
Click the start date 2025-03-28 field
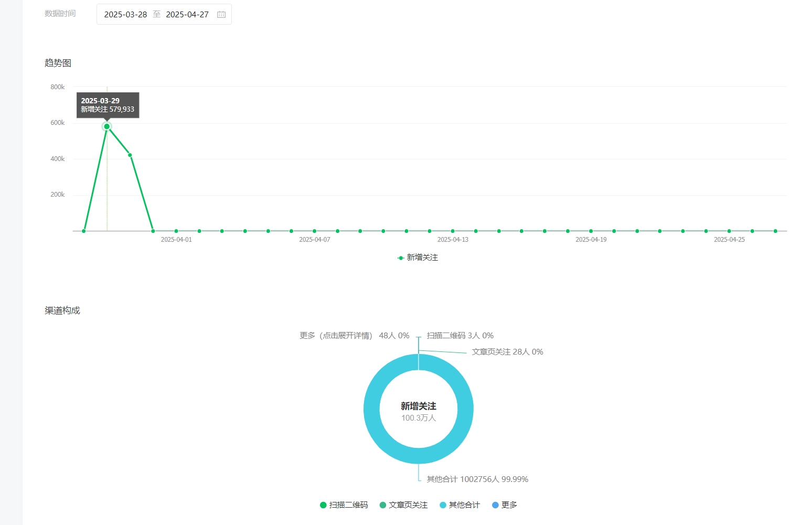click(125, 15)
